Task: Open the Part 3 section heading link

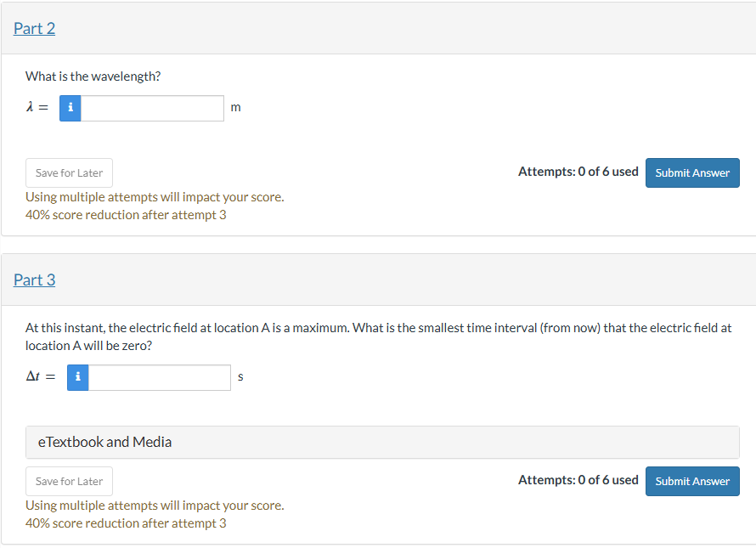Action: point(34,280)
